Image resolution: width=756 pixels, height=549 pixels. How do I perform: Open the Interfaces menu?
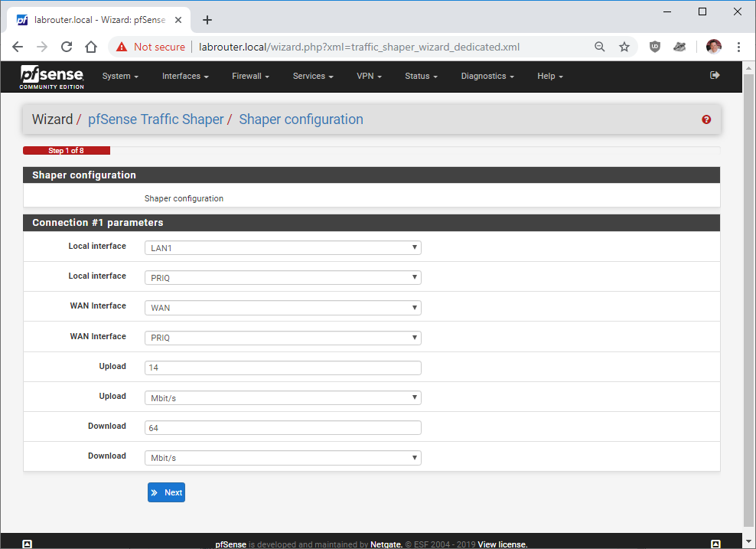pos(185,77)
